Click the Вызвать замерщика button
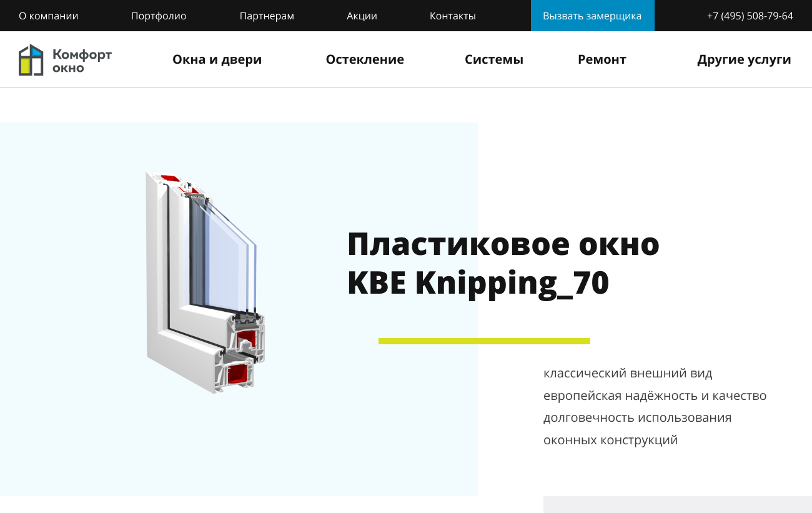 pyautogui.click(x=593, y=16)
